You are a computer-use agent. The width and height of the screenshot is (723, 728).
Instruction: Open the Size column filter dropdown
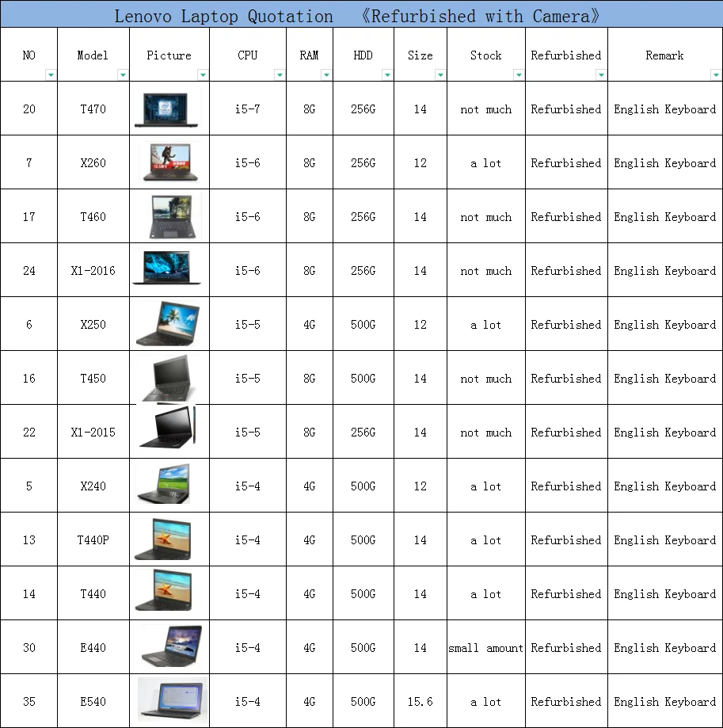(441, 74)
